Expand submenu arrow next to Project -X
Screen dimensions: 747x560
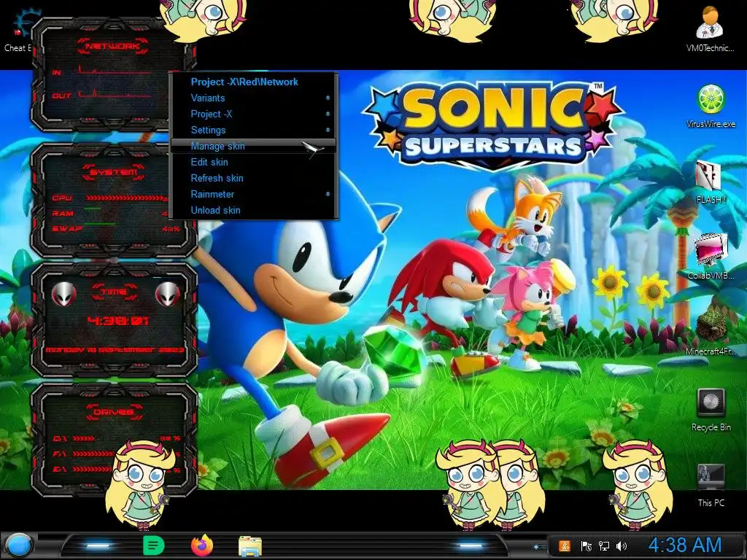[328, 114]
